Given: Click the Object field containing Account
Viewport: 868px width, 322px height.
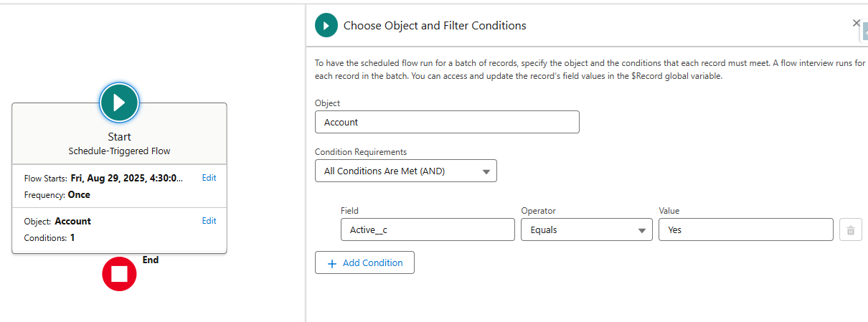Looking at the screenshot, I should [x=446, y=122].
